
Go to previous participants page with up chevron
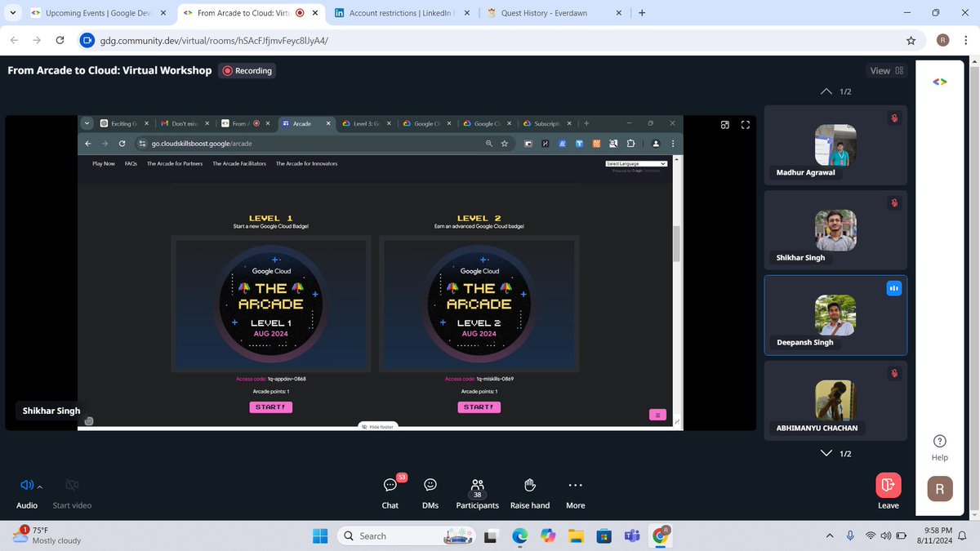click(827, 91)
